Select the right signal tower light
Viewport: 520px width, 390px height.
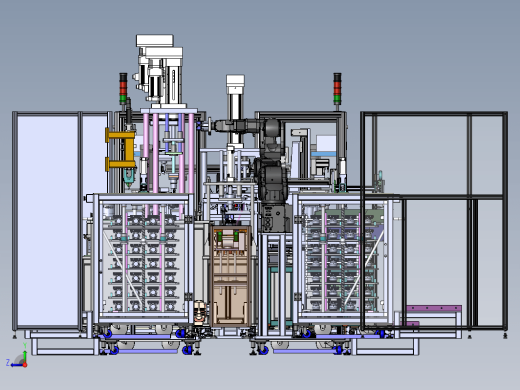[337, 88]
